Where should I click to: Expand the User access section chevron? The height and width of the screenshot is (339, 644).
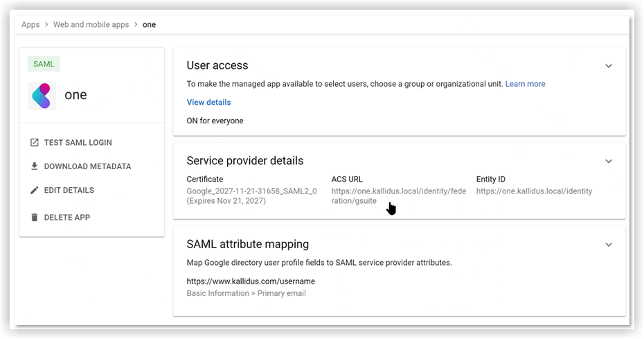[609, 66]
